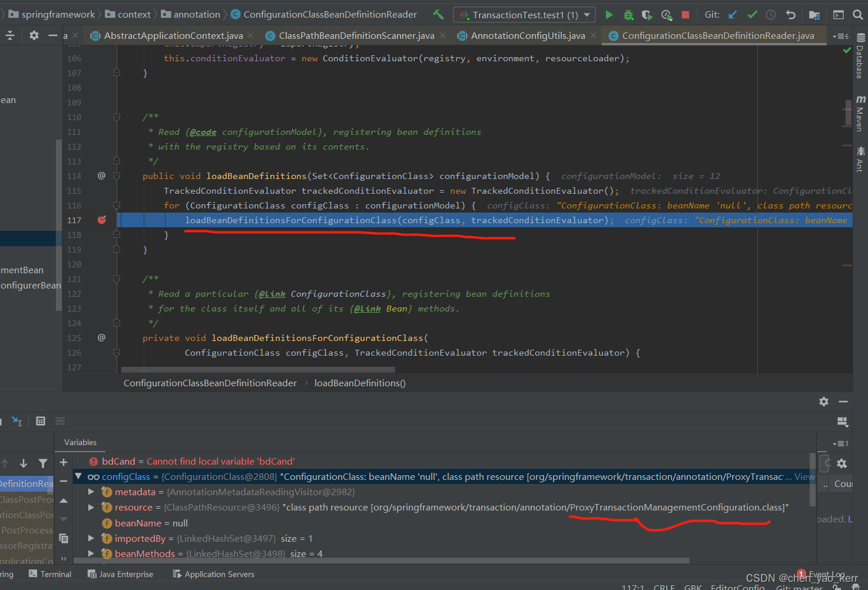Open the Run Anything window icon
This screenshot has width=868, height=590.
839,15
